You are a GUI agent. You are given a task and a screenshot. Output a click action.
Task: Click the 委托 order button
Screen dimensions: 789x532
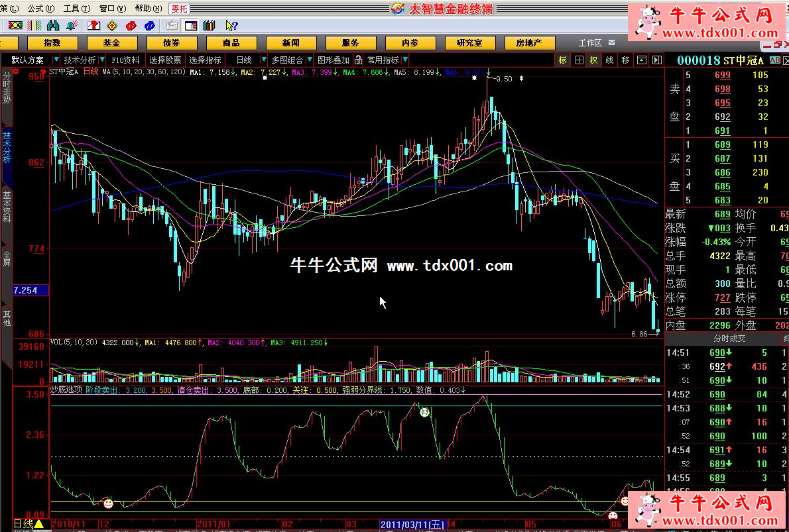click(x=179, y=9)
